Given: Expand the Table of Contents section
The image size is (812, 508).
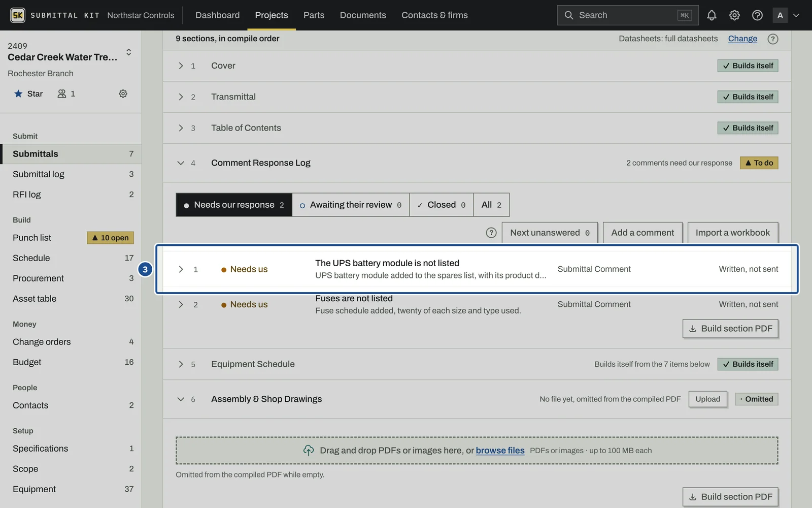Looking at the screenshot, I should click(181, 128).
